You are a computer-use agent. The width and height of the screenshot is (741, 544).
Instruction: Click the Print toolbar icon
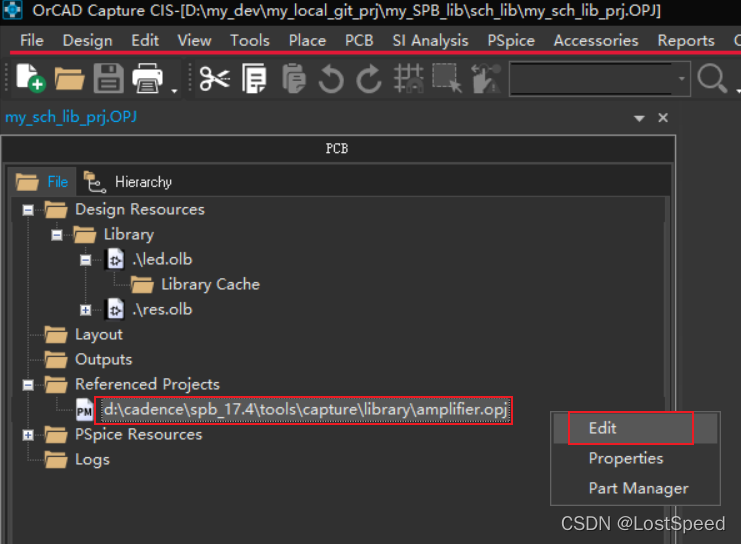coord(148,78)
